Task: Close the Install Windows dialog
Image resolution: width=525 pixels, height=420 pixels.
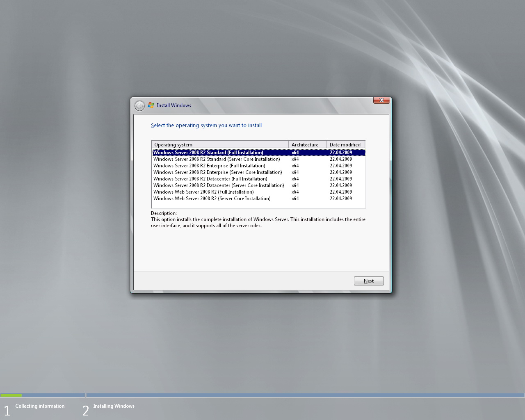Action: point(381,100)
